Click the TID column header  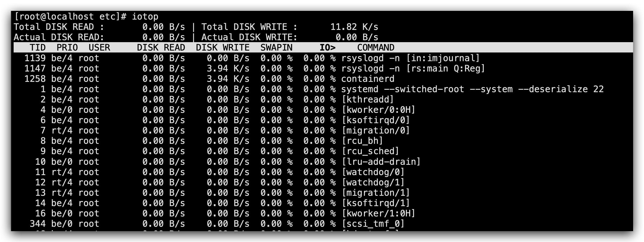[x=38, y=48]
